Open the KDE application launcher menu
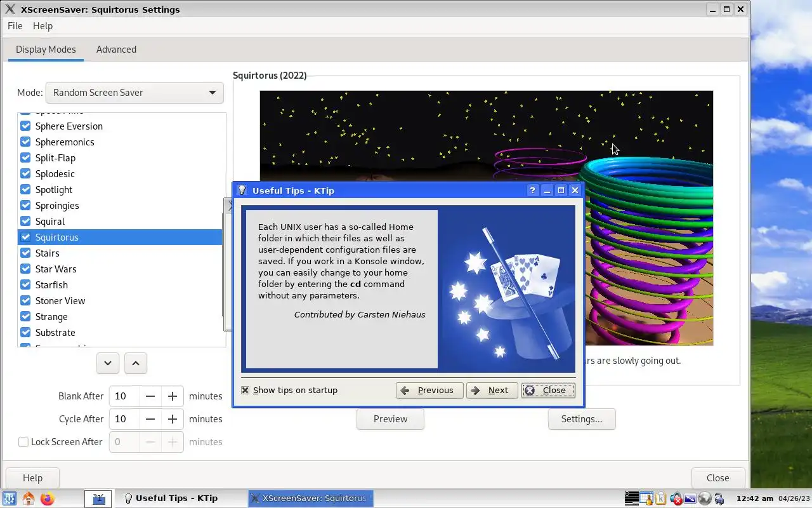This screenshot has width=812, height=508. click(10, 498)
